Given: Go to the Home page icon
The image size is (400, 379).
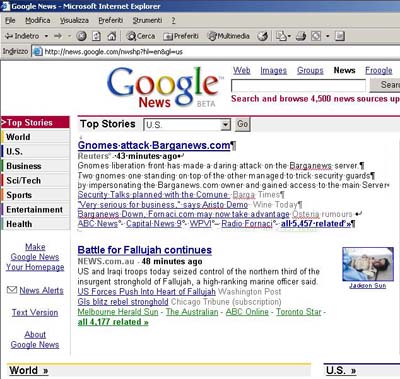Looking at the screenshot, I should pos(111,36).
